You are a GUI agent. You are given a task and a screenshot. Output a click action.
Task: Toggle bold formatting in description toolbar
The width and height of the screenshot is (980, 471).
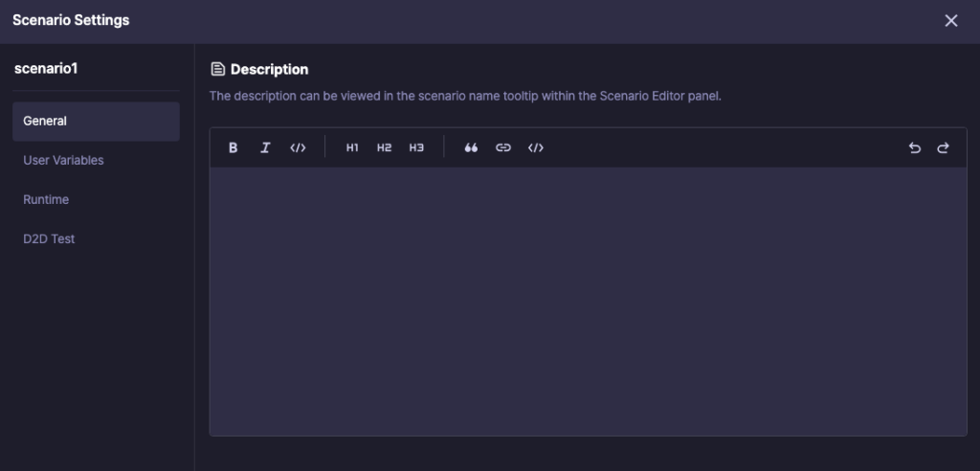pos(234,147)
